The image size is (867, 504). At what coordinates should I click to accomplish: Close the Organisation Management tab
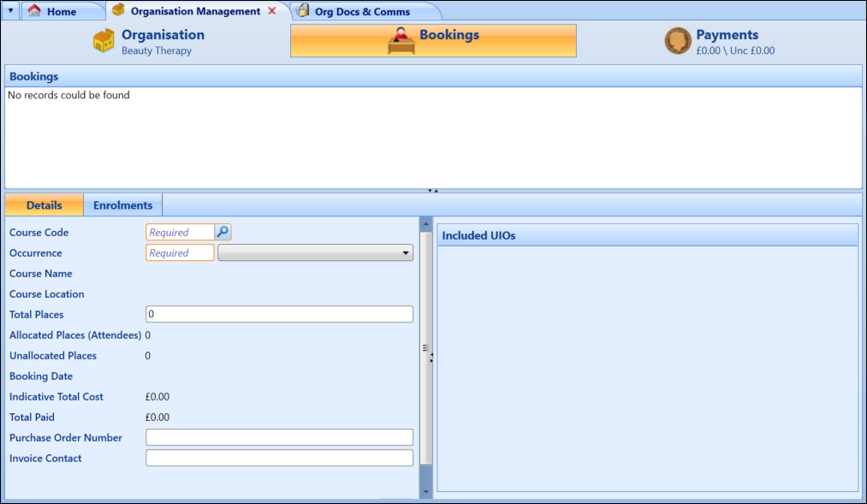tap(272, 11)
